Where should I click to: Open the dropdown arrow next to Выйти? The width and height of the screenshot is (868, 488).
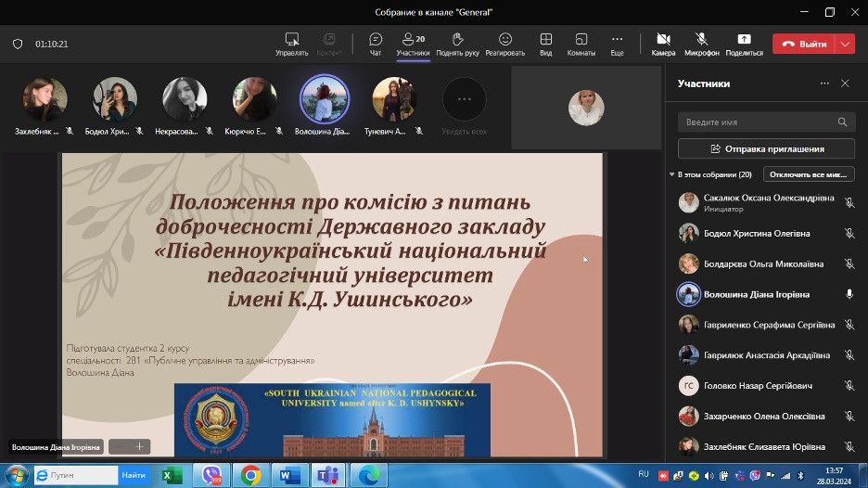(845, 44)
